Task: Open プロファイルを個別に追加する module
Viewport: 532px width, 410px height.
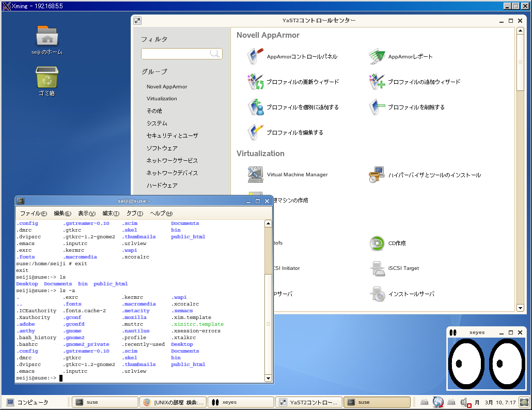Action: click(293, 108)
